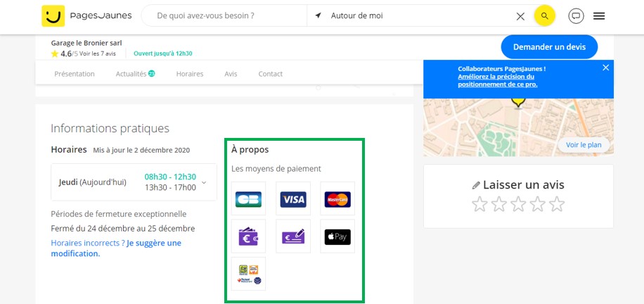644x304 pixels.
Task: Click the yellow search magnifier button
Action: point(545,16)
